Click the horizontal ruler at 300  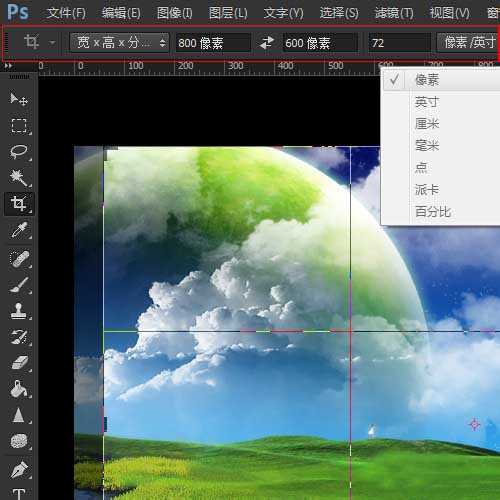[x=236, y=66]
